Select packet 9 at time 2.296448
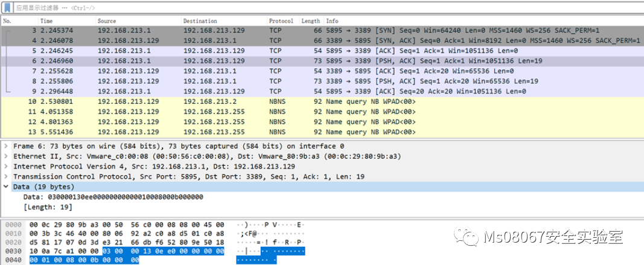The image size is (644, 265). (x=322, y=91)
